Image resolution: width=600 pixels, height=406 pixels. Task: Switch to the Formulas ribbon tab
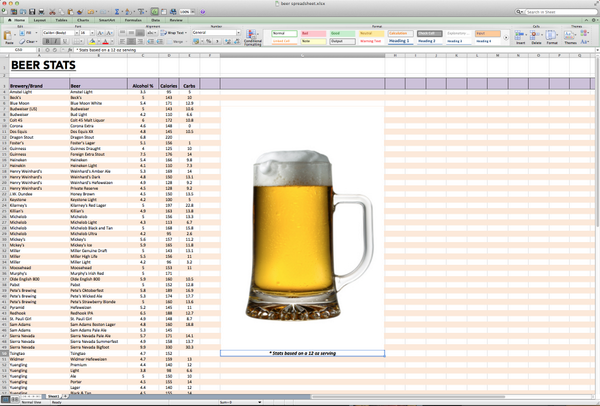pyautogui.click(x=133, y=20)
